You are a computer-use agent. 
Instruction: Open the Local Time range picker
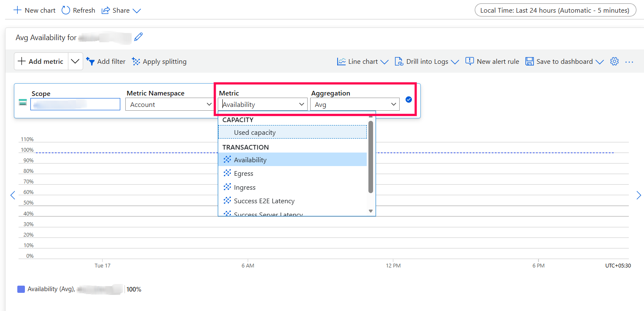click(555, 10)
